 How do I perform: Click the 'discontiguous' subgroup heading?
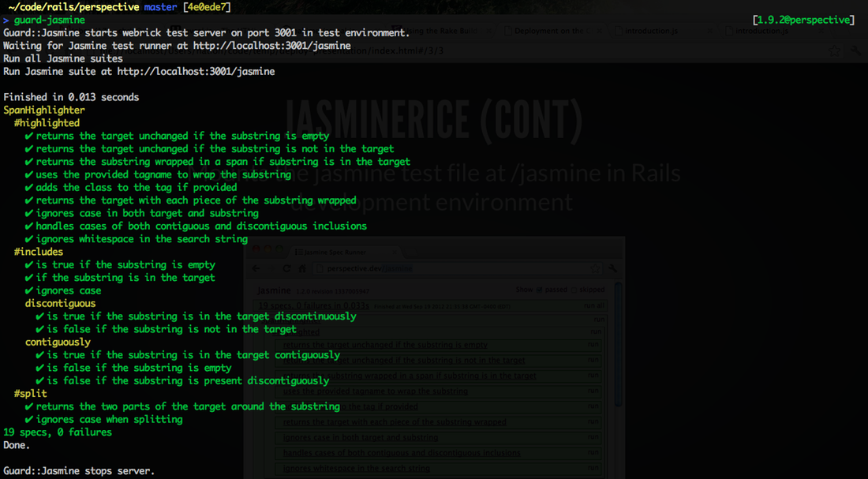pyautogui.click(x=60, y=304)
